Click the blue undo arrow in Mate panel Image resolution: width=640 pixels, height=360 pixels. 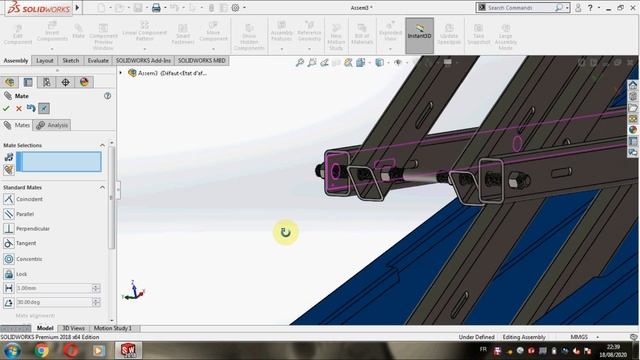[31, 108]
